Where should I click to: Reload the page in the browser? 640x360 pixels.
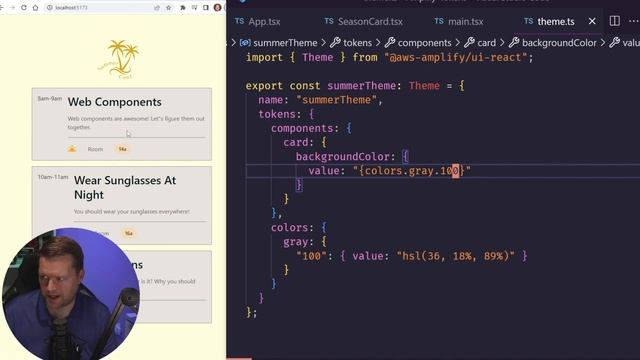click(x=24, y=7)
